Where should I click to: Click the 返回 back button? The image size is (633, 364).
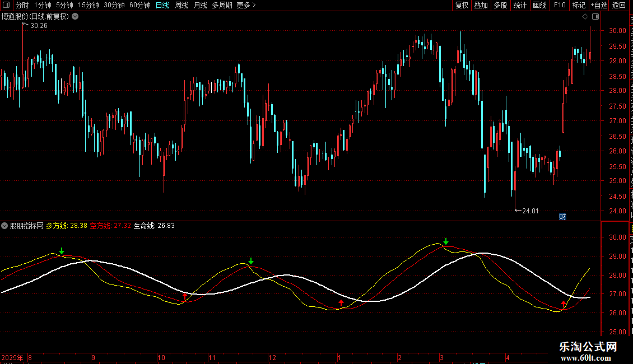619,5
